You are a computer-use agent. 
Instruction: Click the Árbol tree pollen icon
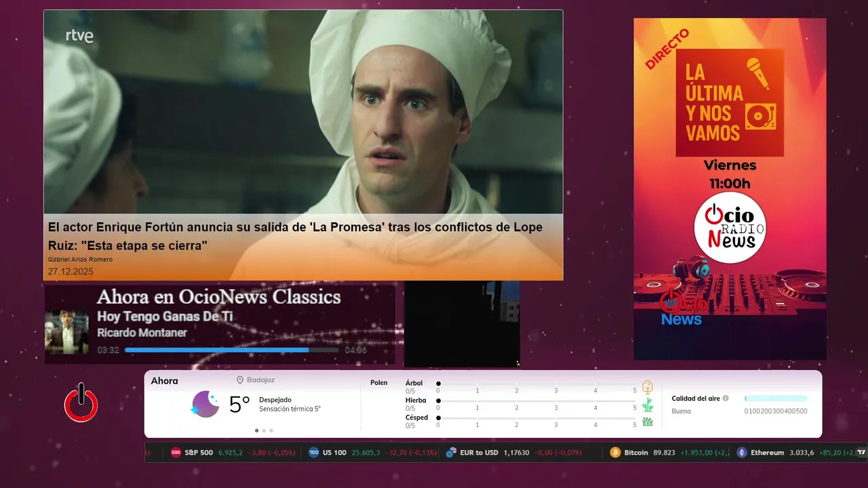click(x=648, y=387)
